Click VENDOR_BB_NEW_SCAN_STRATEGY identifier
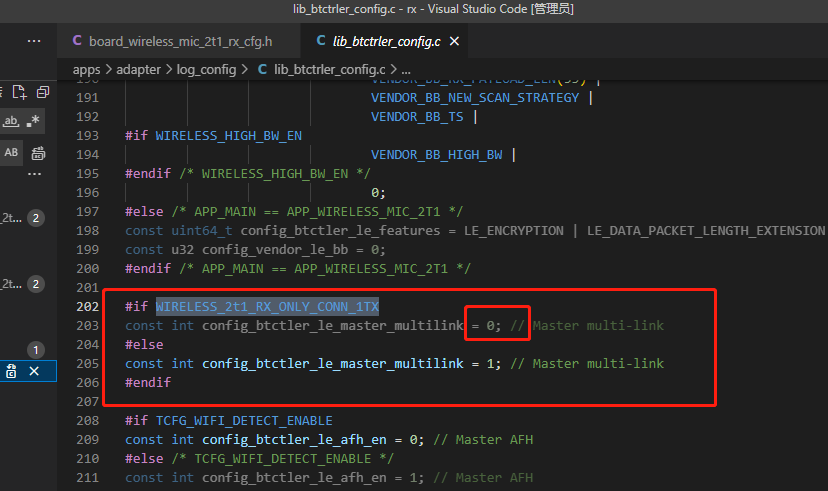The width and height of the screenshot is (828, 491). (x=475, y=98)
